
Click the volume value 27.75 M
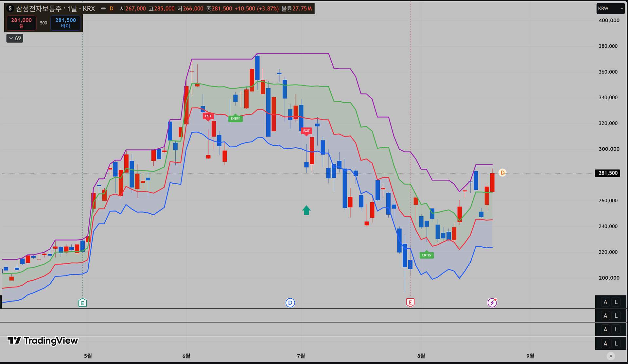302,8
